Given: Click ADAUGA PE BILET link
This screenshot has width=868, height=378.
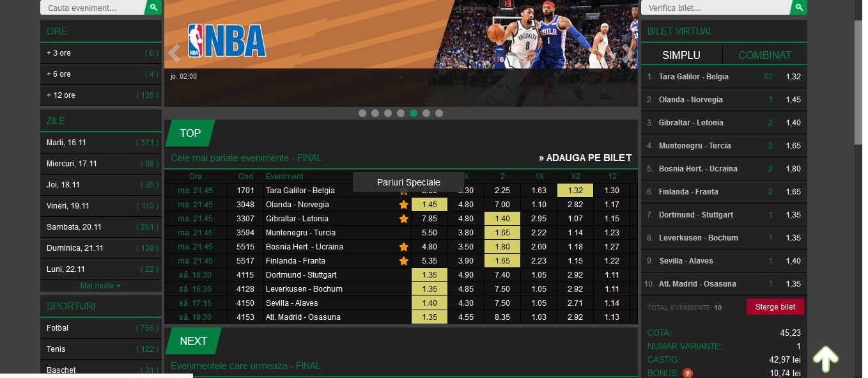Looking at the screenshot, I should pyautogui.click(x=585, y=158).
